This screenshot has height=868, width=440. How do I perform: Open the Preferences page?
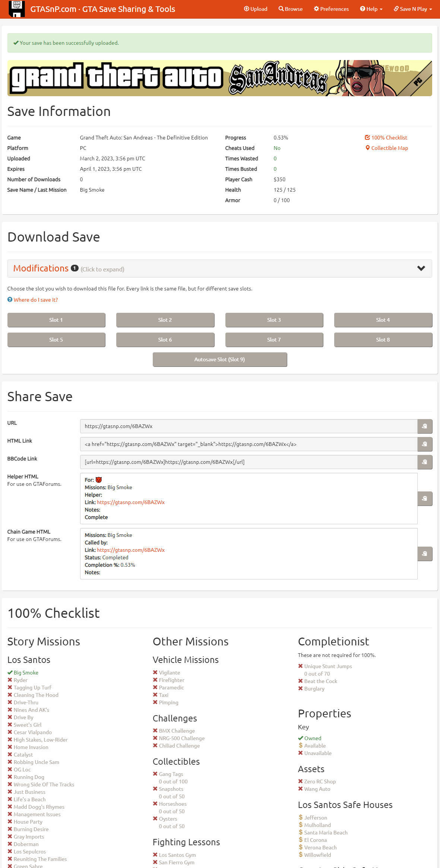[331, 9]
